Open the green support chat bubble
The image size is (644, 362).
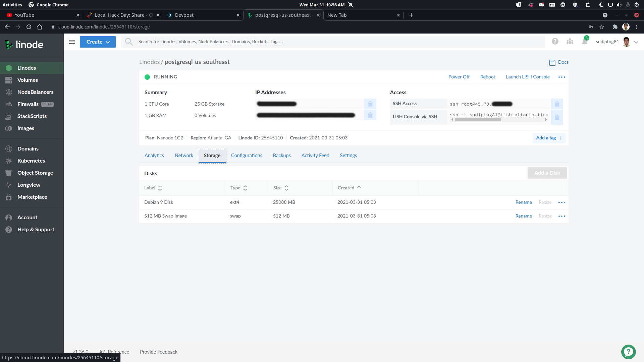628,352
